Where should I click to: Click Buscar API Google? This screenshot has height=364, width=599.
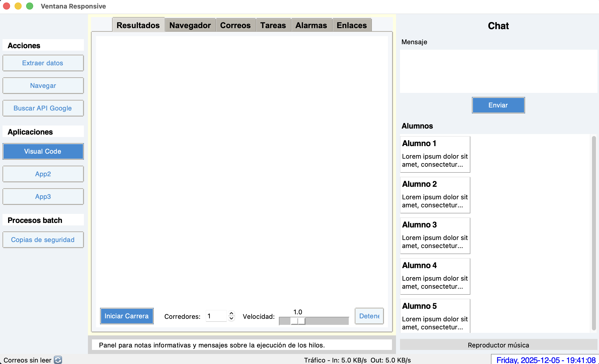(43, 108)
